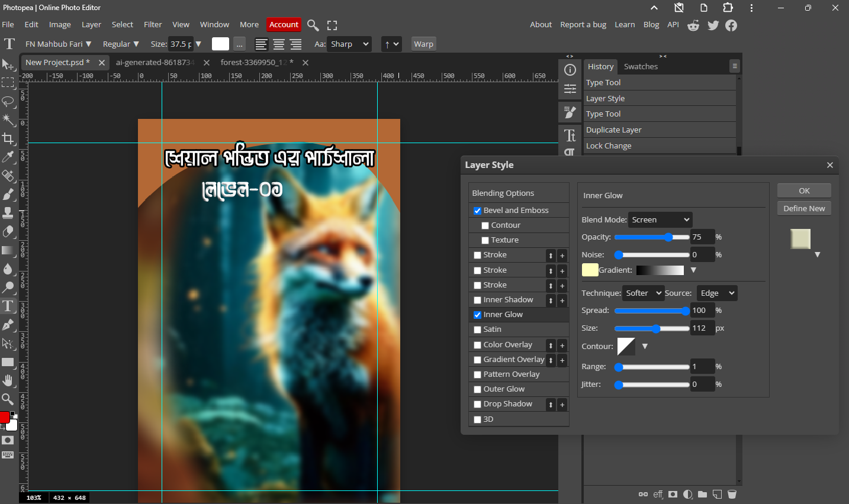Screen dimensions: 849x504
Task: Select the Pen tool
Action: point(8,325)
